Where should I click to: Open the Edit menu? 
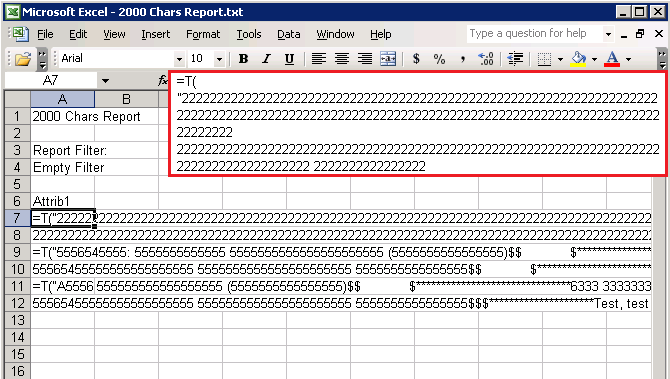78,34
